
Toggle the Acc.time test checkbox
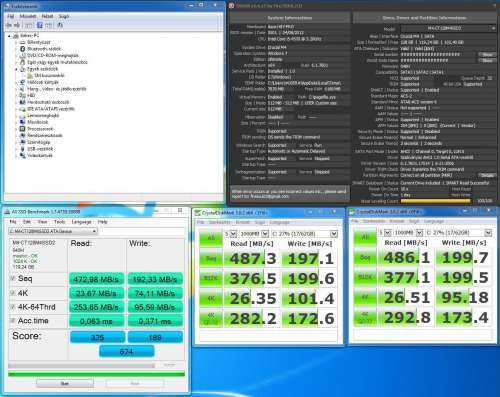coord(13,321)
